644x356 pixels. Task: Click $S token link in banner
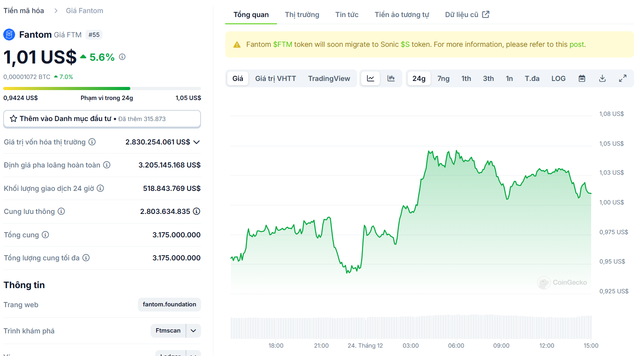point(405,44)
